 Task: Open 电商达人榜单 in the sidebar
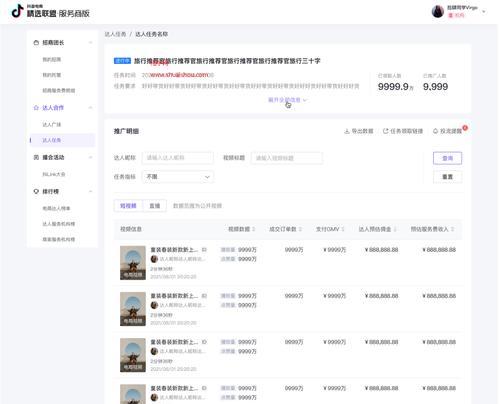coord(56,208)
